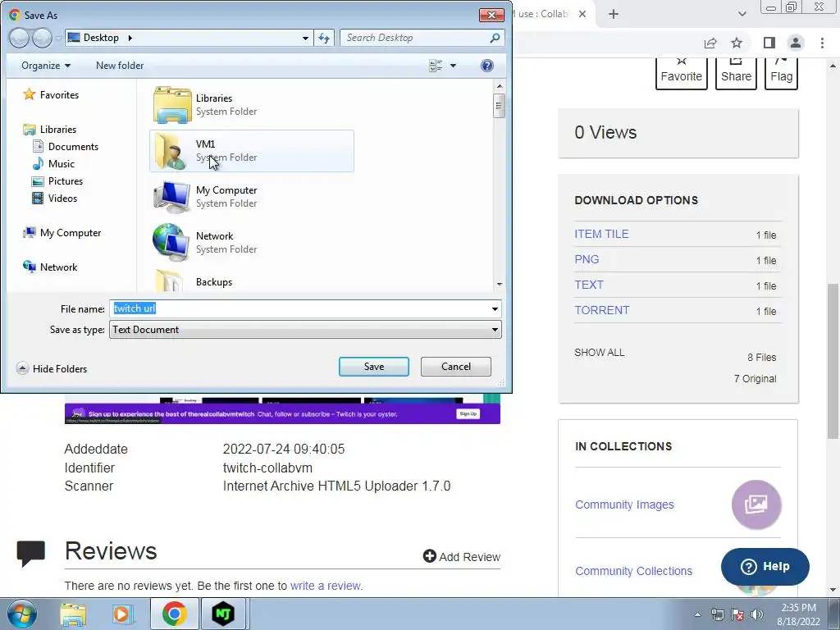Open the recent pages dropdown beside nav arrows
This screenshot has width=840, height=630.
coord(58,38)
